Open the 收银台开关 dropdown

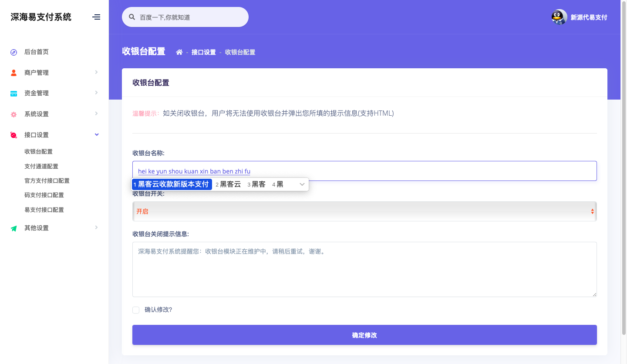point(364,211)
